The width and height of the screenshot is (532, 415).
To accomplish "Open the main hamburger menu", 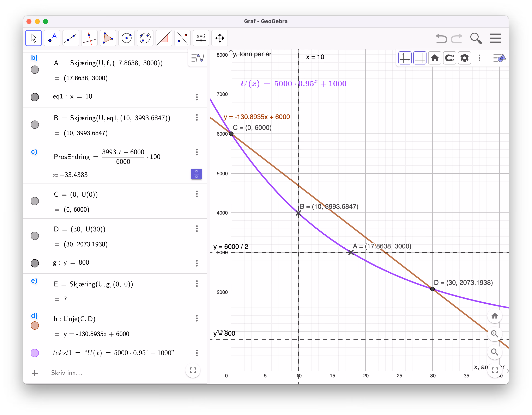I will click(495, 38).
